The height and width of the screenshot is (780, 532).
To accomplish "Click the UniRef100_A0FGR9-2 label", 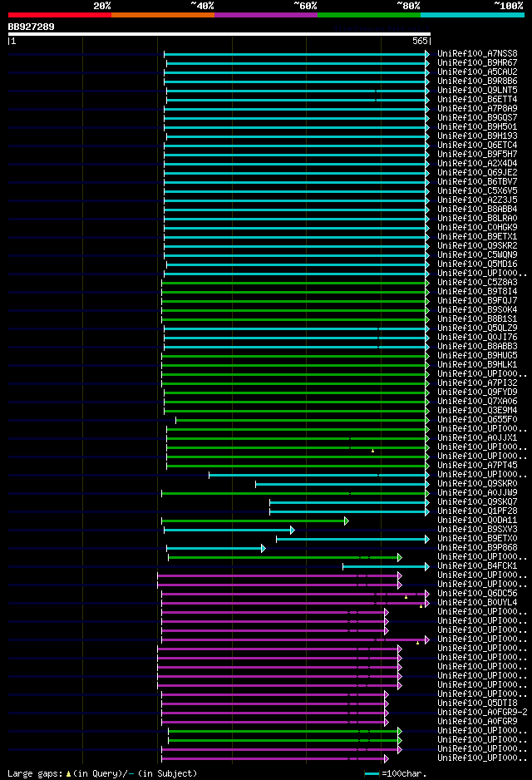I will coord(482,713).
